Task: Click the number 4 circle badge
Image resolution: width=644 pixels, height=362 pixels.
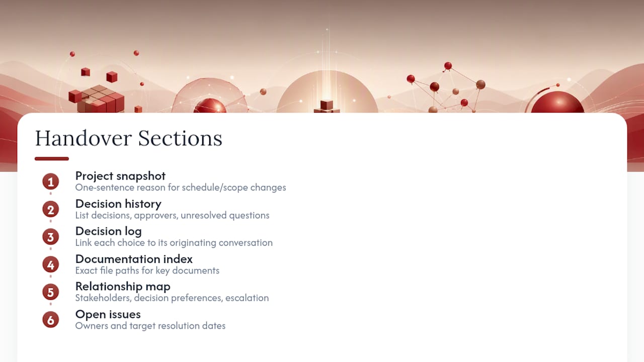Action: [50, 264]
